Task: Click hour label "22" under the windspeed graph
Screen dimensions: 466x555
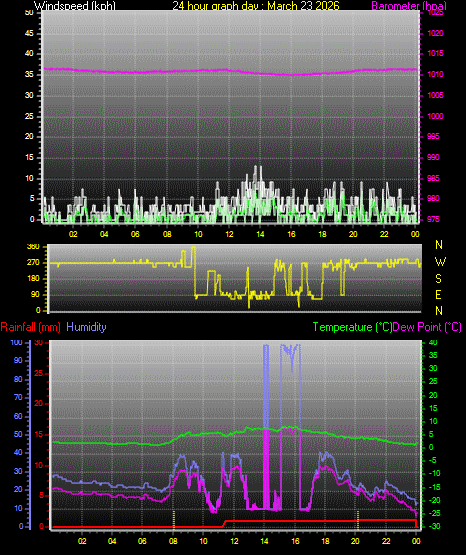Action: pyautogui.click(x=384, y=234)
